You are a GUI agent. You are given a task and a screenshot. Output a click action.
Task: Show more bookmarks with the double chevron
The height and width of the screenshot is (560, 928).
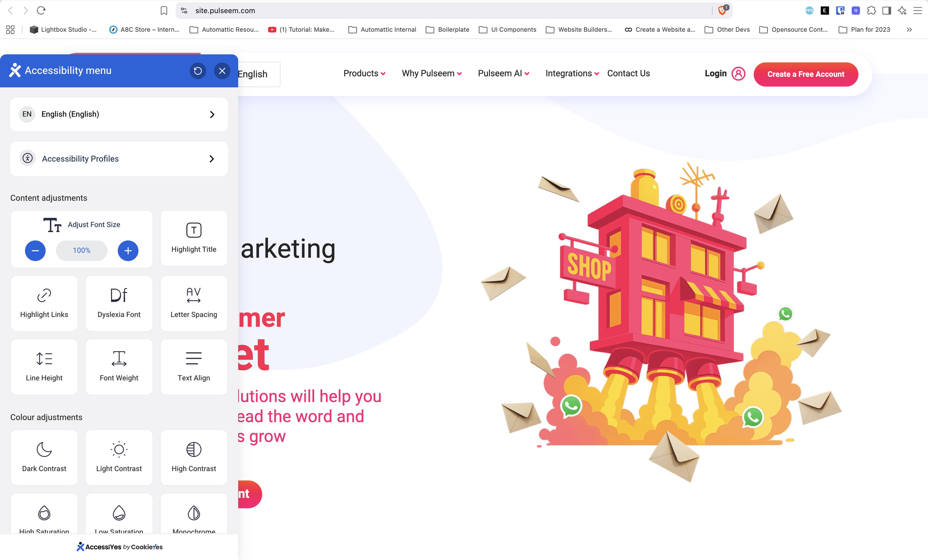[909, 30]
